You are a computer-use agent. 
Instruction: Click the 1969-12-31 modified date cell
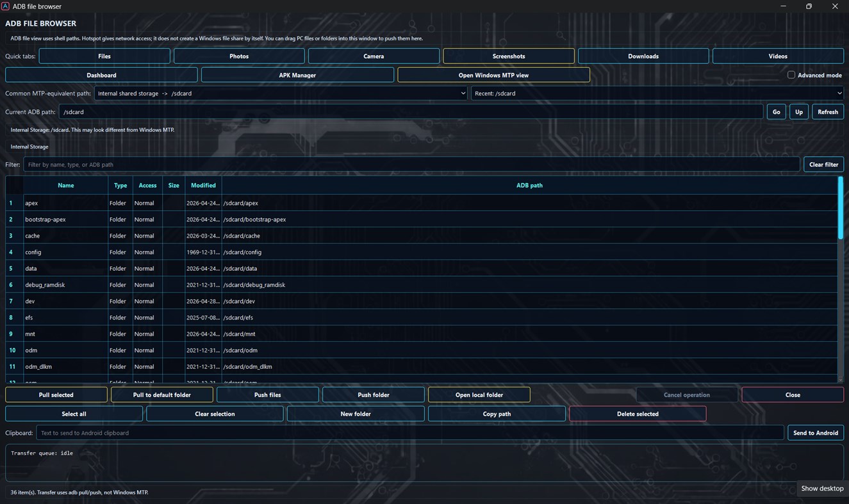203,252
